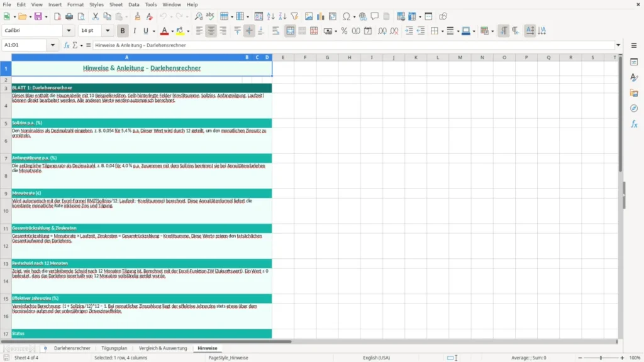Click the zoom out minus button
The image size is (644, 362).
[x=580, y=358]
